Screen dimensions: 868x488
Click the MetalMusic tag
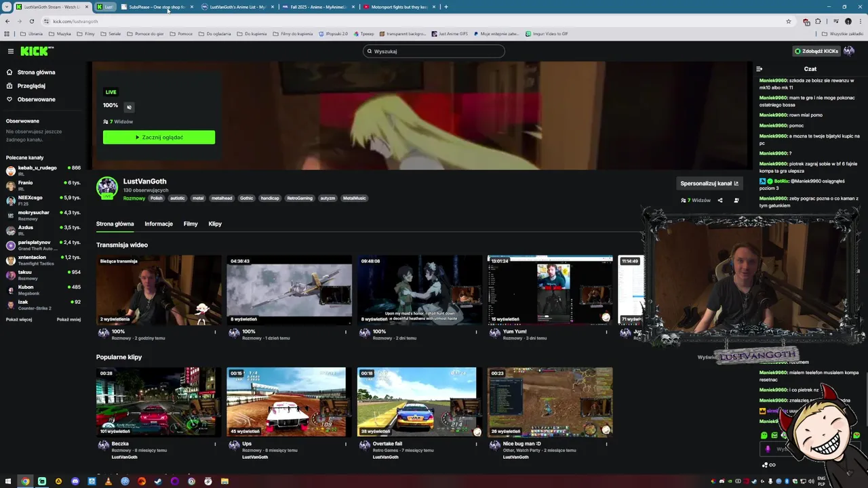(354, 199)
